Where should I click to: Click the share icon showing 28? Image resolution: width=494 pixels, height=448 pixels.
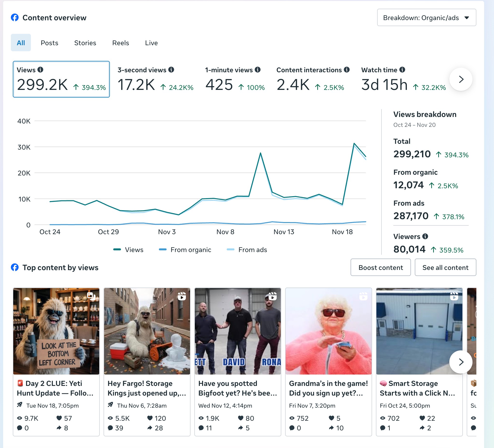pyautogui.click(x=150, y=428)
